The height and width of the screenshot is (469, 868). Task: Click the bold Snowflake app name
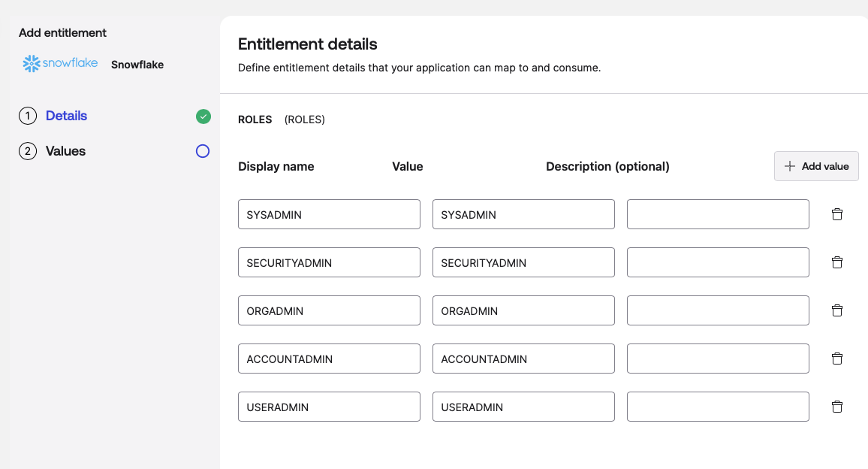coord(137,65)
